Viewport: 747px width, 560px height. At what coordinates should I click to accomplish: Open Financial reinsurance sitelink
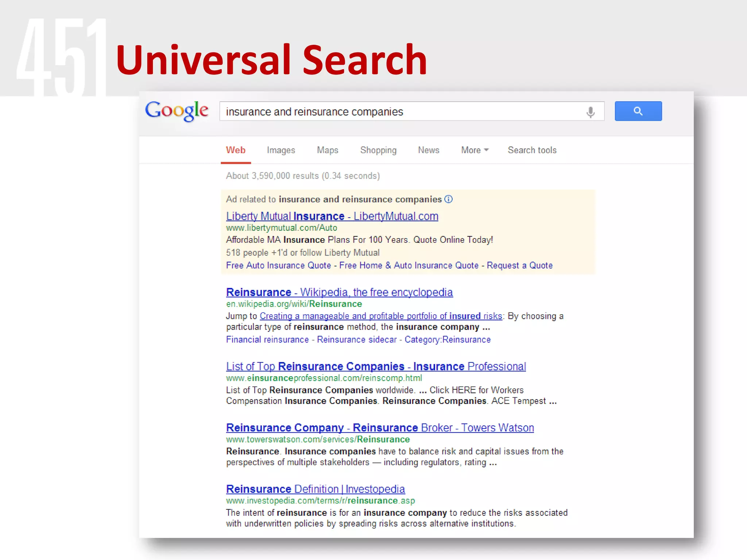pyautogui.click(x=267, y=340)
